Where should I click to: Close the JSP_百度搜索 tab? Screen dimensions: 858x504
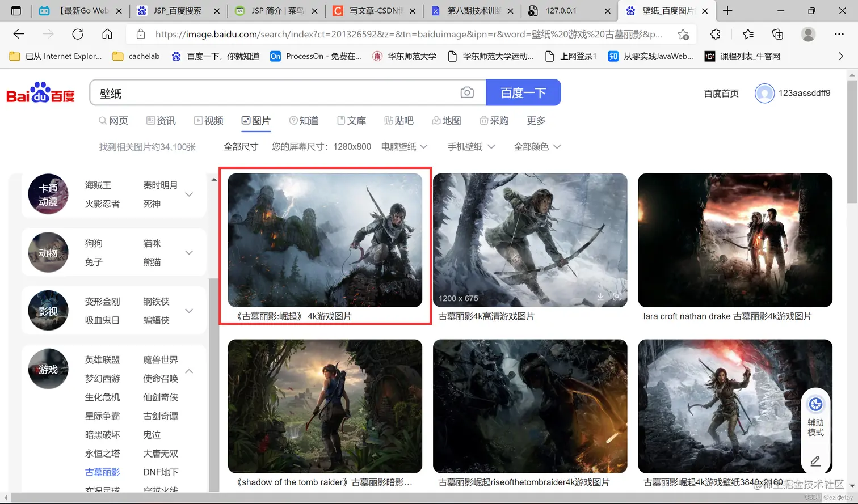(217, 11)
